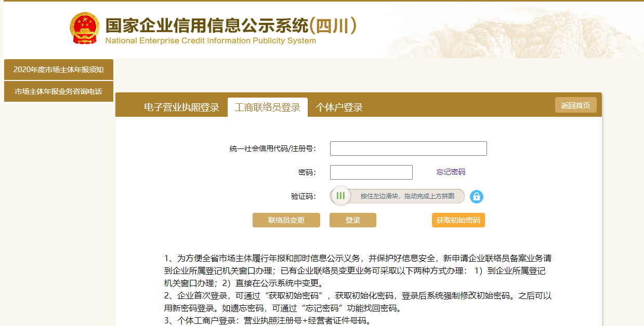Click the 密码 label
The height and width of the screenshot is (326, 644).
(307, 172)
